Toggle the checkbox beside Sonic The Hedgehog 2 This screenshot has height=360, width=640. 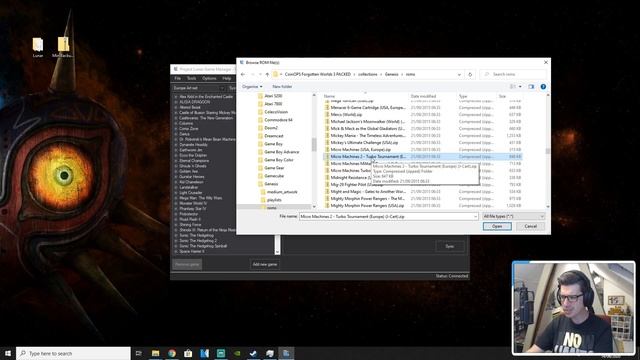[x=176, y=241]
